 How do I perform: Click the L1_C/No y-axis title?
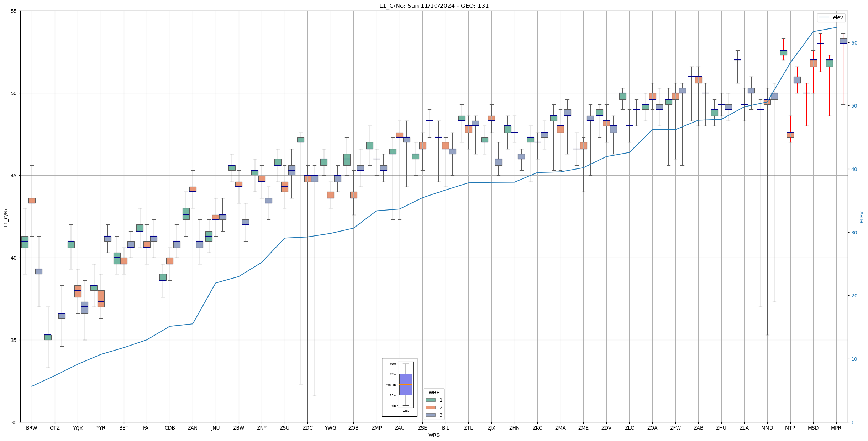click(5, 217)
